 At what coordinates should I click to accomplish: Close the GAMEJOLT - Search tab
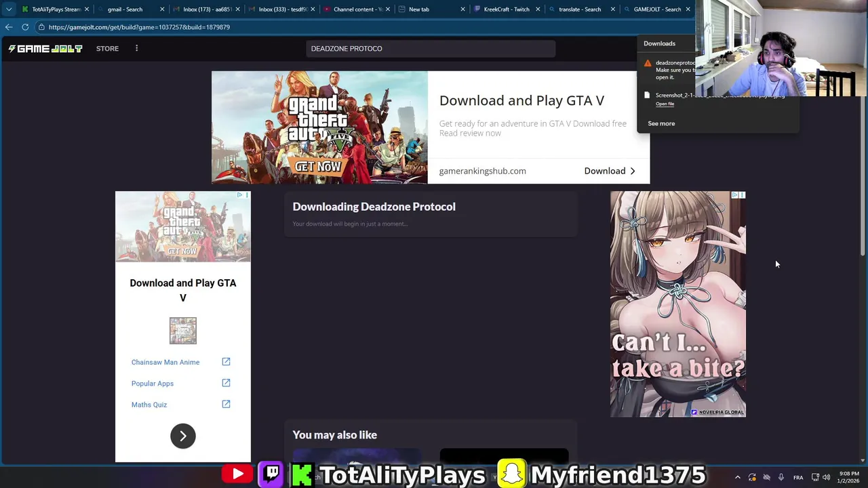[x=688, y=9]
